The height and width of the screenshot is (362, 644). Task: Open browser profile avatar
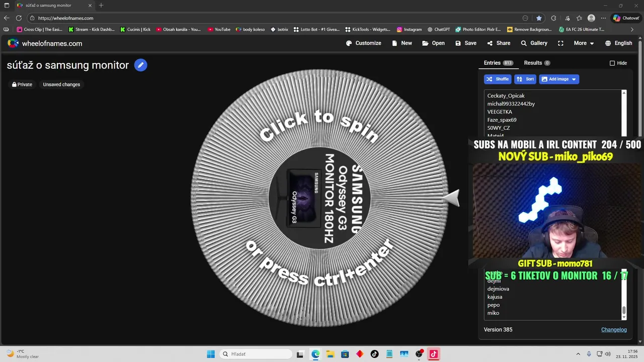click(591, 18)
